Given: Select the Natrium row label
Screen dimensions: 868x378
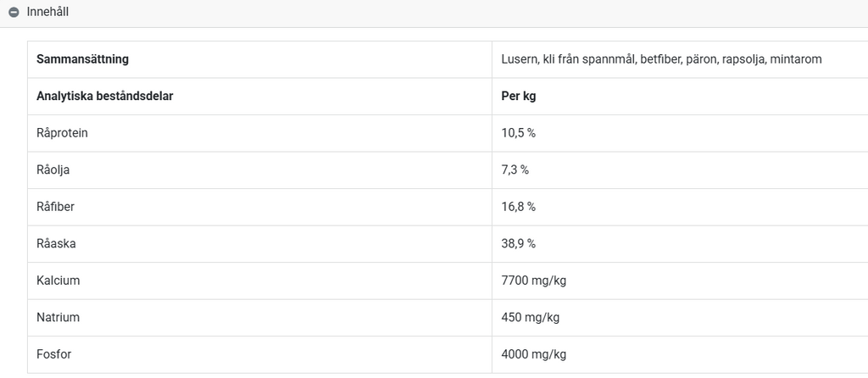Looking at the screenshot, I should pos(58,317).
